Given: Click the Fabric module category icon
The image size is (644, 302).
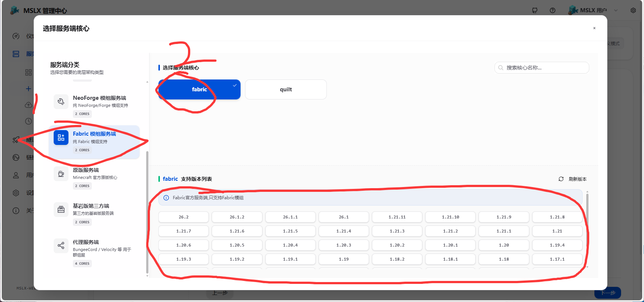Looking at the screenshot, I should click(61, 138).
